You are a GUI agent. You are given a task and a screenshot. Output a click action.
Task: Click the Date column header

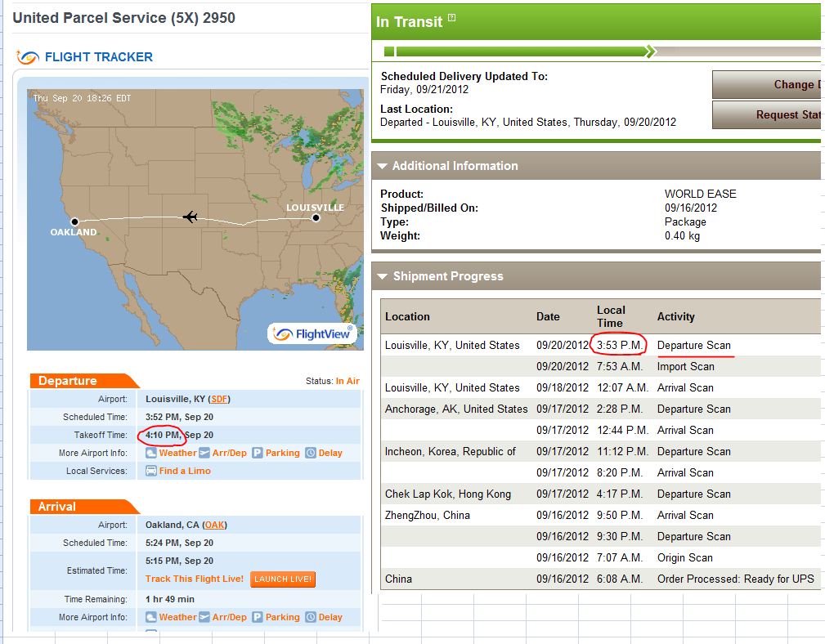(548, 316)
